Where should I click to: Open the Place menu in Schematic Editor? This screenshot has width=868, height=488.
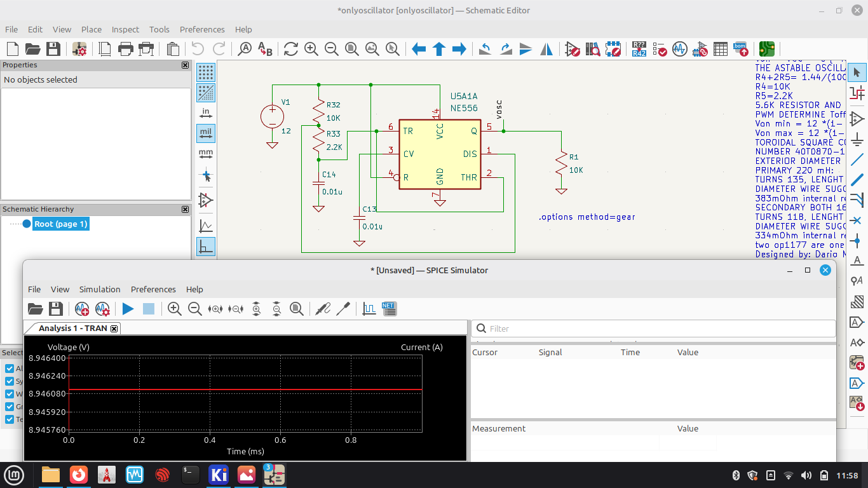(x=91, y=29)
